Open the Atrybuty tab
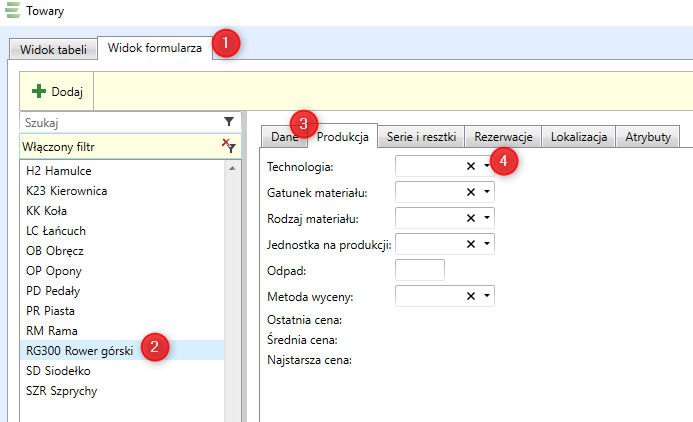 click(647, 137)
